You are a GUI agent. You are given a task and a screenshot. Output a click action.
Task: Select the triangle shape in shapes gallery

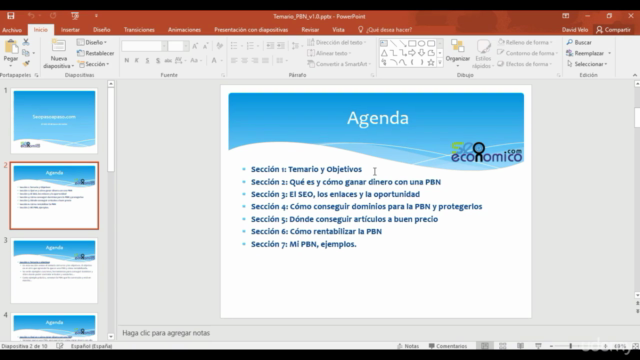[x=384, y=53]
